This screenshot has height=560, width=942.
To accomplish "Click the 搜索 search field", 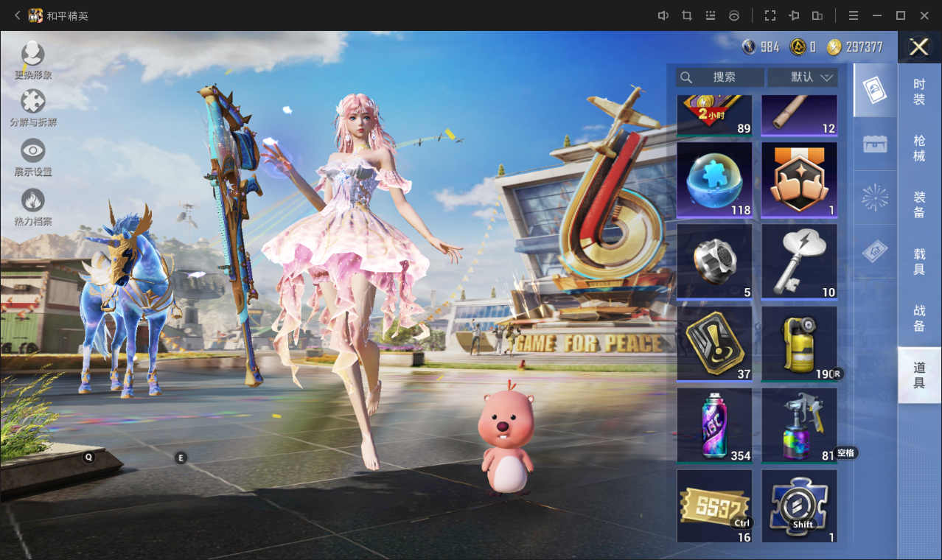I will click(x=720, y=77).
